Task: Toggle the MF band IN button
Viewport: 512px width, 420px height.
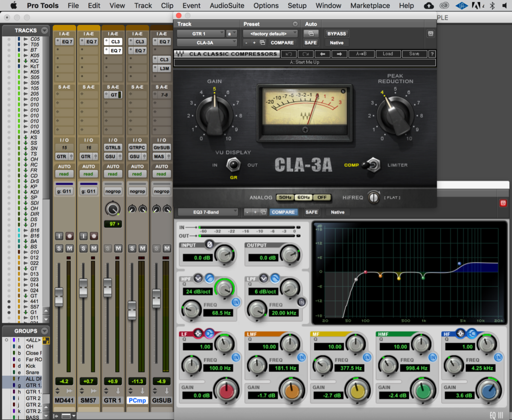Action: pyautogui.click(x=367, y=357)
